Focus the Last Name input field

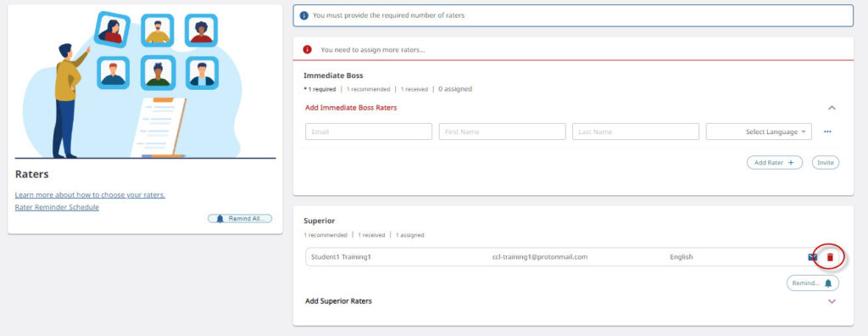click(x=636, y=132)
